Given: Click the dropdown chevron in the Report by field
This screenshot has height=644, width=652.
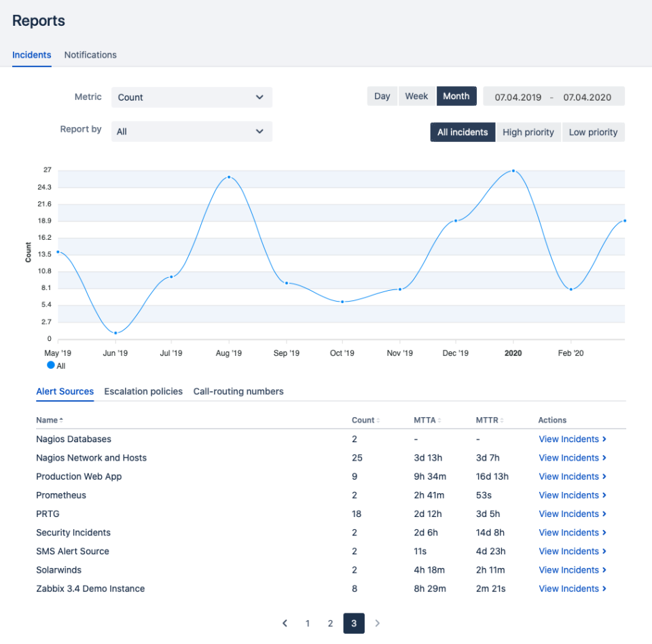Looking at the screenshot, I should (260, 131).
